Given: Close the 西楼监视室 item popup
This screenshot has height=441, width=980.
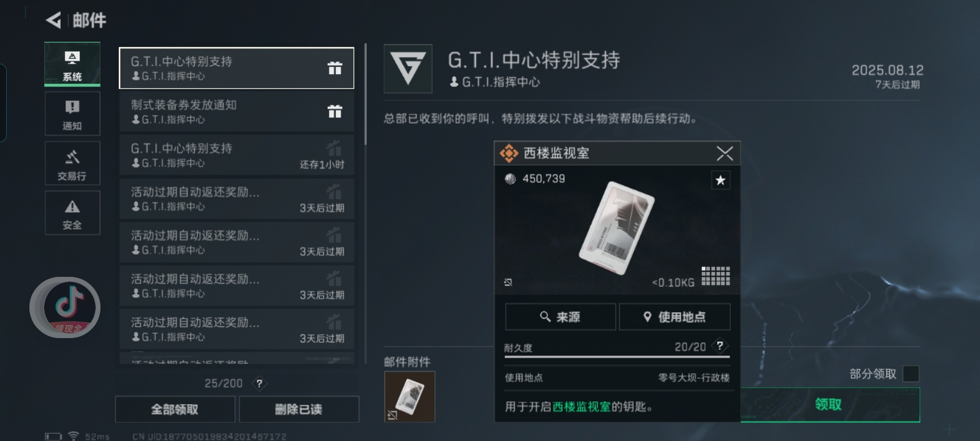Looking at the screenshot, I should point(725,153).
